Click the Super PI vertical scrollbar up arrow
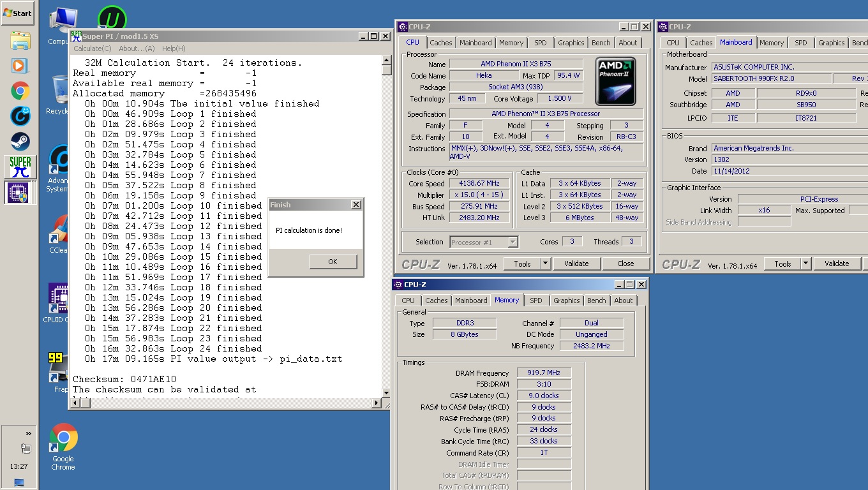Image resolution: width=868 pixels, height=490 pixels. tap(386, 61)
